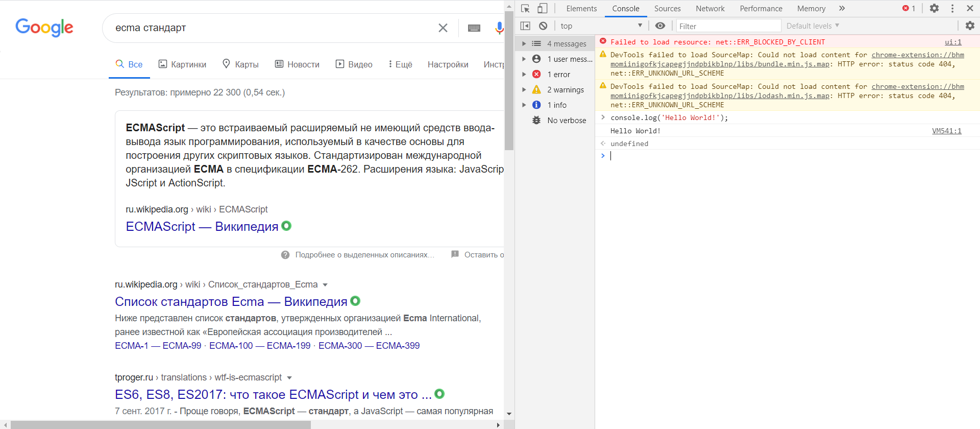Open the Default levels dropdown
Viewport: 980px width, 429px height.
pyautogui.click(x=813, y=26)
